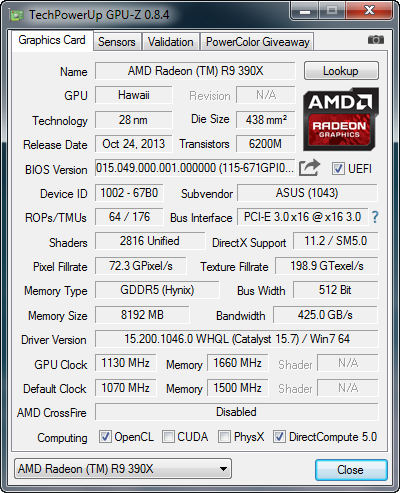Screen dimensions: 400x493
Task: Click the bus interface question mark
Action: pyautogui.click(x=375, y=217)
